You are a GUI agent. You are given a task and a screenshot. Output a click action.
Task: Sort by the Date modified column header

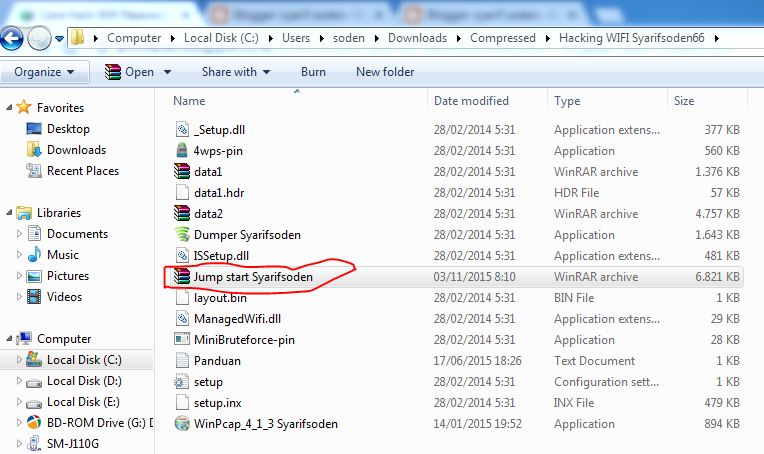pos(471,101)
